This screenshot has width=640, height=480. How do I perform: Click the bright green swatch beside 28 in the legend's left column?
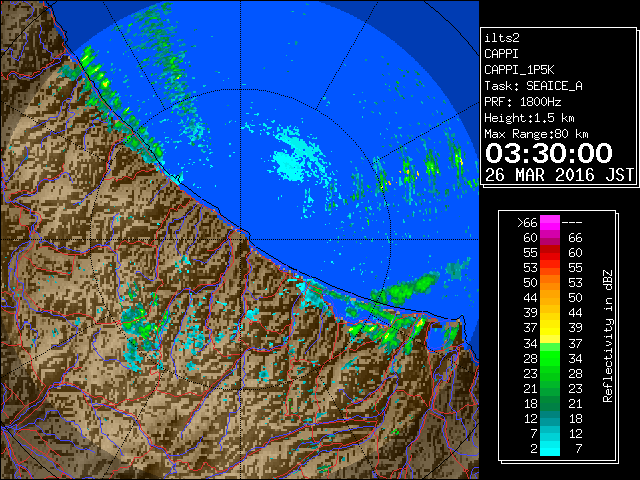tap(550, 358)
